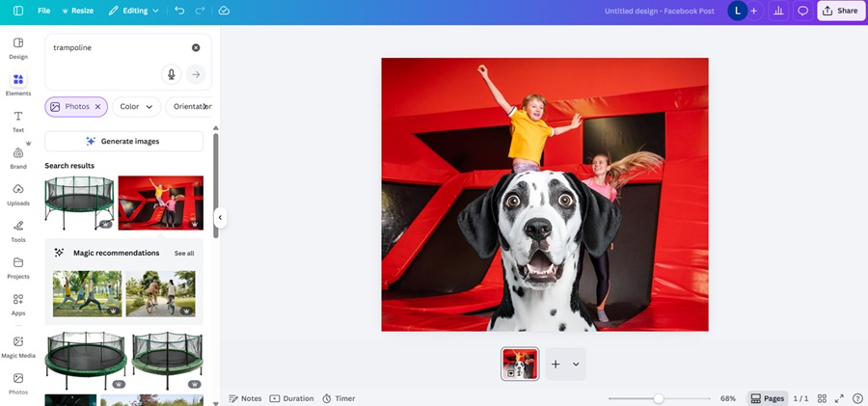The height and width of the screenshot is (406, 868).
Task: Clear the trampoline search text
Action: [x=196, y=47]
